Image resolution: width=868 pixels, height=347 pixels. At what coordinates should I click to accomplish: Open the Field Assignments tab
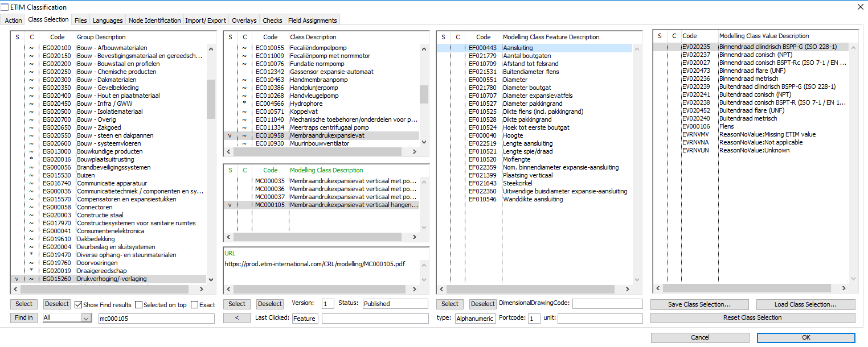pos(312,20)
